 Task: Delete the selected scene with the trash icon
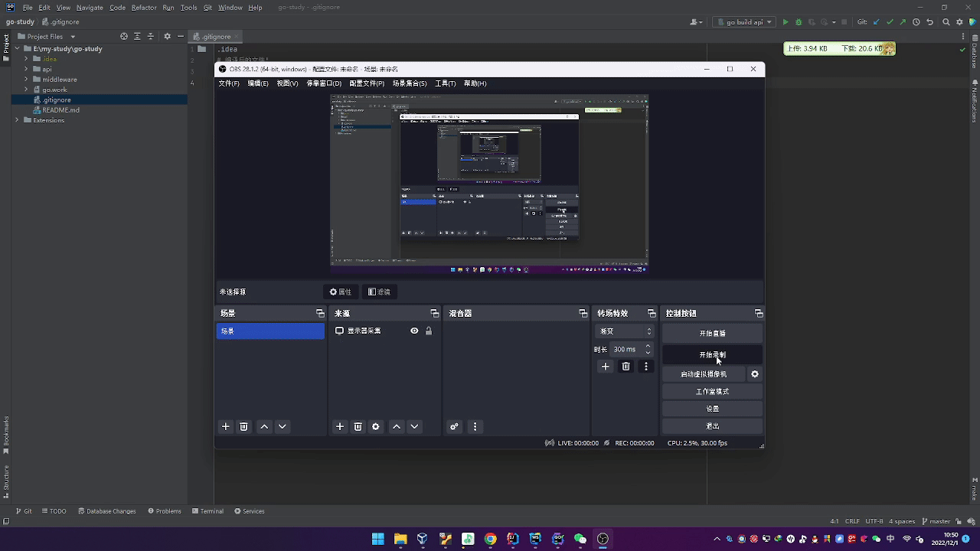pyautogui.click(x=243, y=426)
